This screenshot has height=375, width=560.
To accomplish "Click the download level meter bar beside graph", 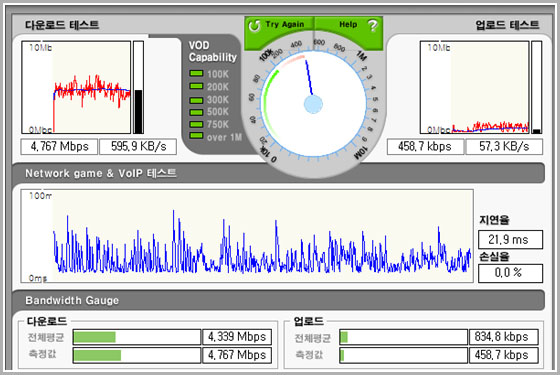I will tap(139, 88).
